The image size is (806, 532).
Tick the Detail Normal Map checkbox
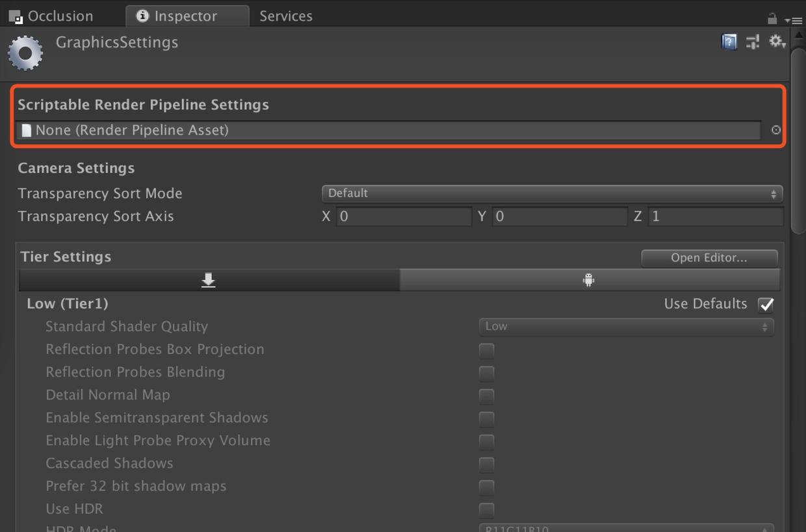486,396
